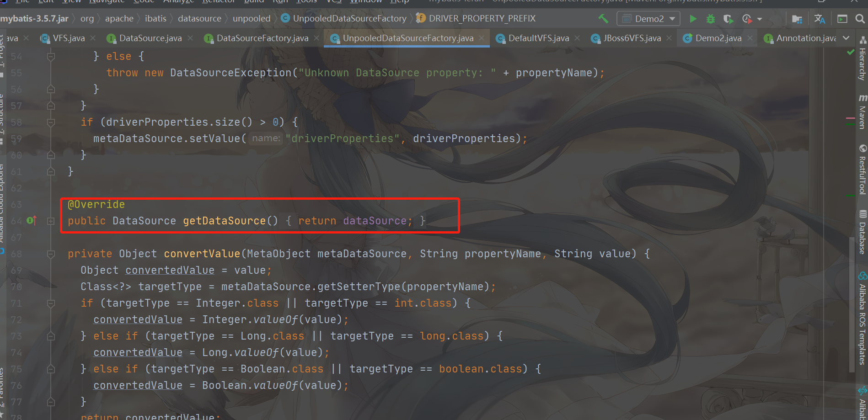Viewport: 868px width, 420px height.
Task: Click the editor vertical scrollbar
Action: (852, 304)
